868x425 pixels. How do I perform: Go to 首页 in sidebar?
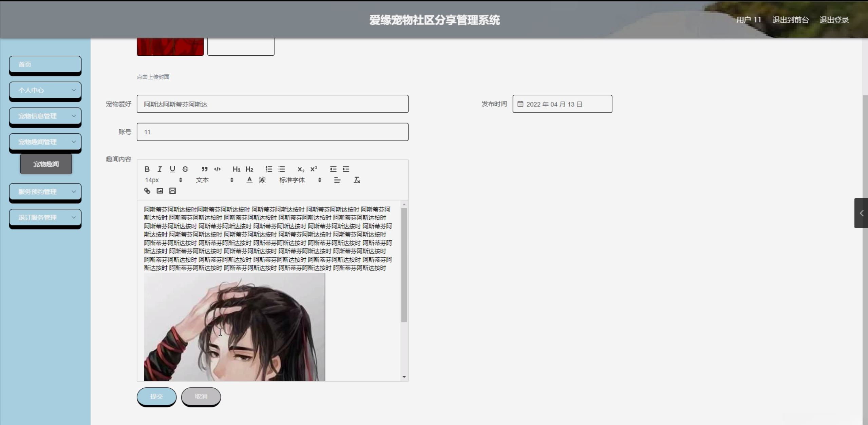(x=45, y=64)
